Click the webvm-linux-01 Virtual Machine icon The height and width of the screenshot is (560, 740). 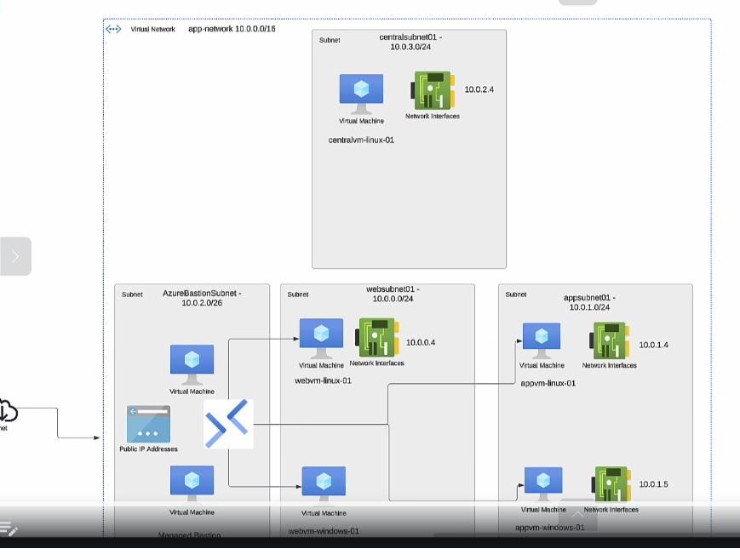tap(321, 338)
